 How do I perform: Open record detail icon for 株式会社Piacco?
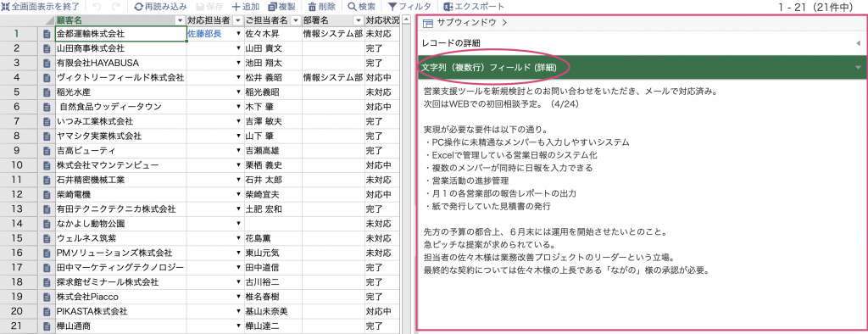coord(47,297)
